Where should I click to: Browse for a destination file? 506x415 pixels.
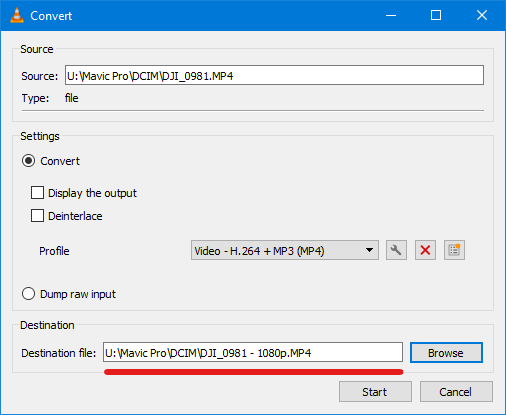pos(446,353)
